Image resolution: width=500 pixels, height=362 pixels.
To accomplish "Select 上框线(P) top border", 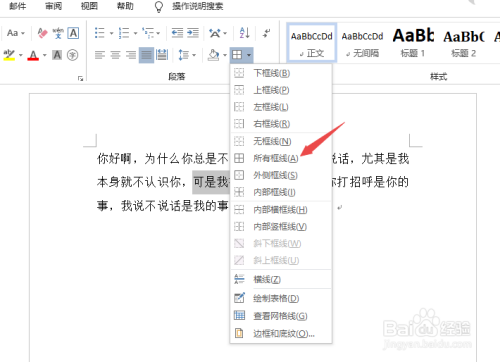I will pyautogui.click(x=281, y=90).
